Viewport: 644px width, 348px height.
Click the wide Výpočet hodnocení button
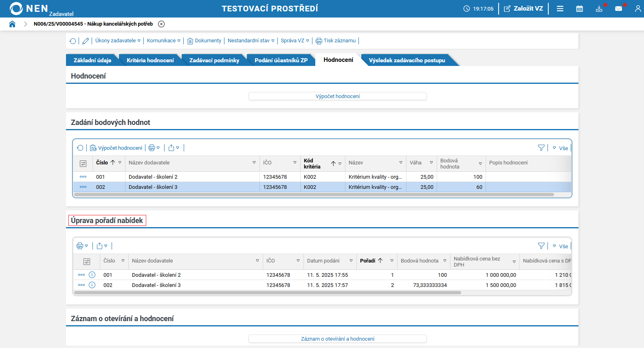(337, 96)
